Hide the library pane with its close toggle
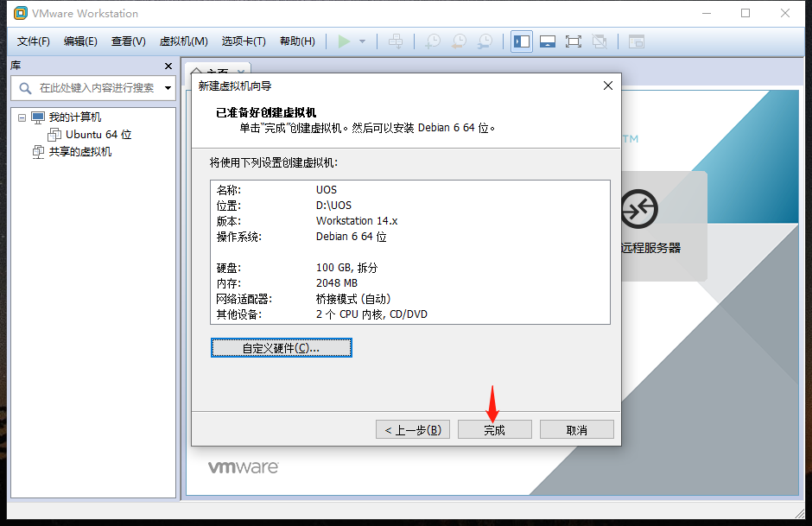This screenshot has height=526, width=812. tap(168, 66)
